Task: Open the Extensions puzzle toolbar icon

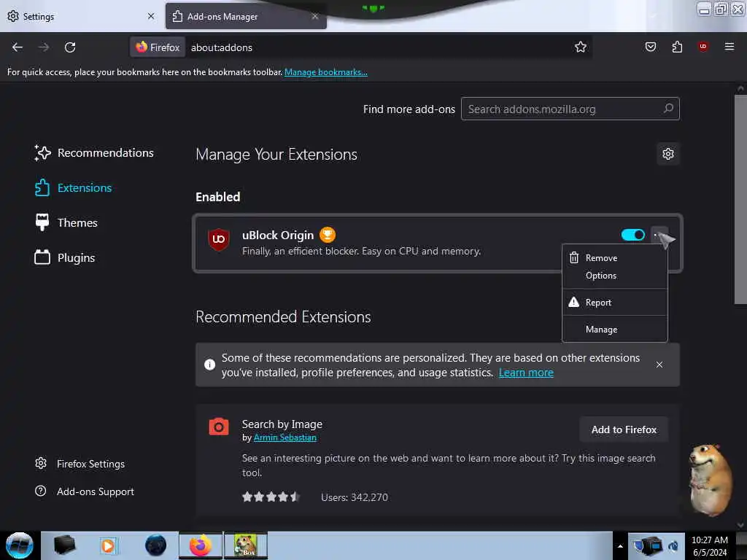Action: [x=677, y=47]
